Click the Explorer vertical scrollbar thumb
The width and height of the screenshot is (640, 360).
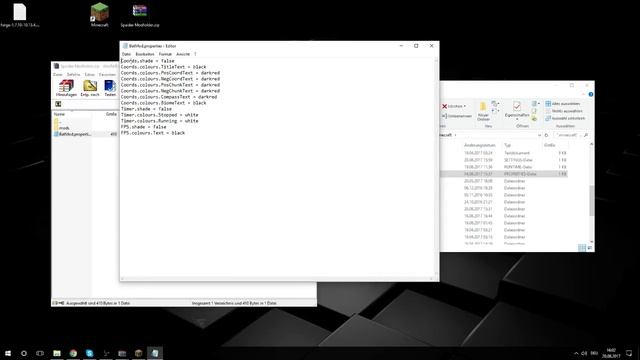click(591, 201)
